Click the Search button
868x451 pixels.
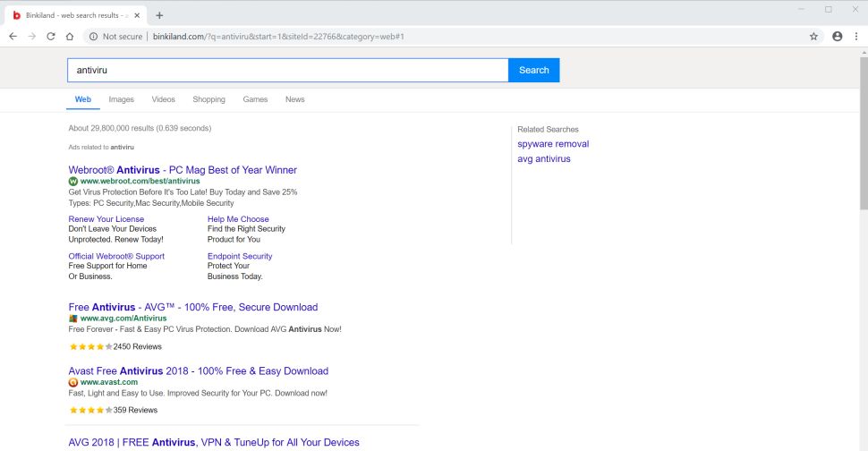click(533, 71)
